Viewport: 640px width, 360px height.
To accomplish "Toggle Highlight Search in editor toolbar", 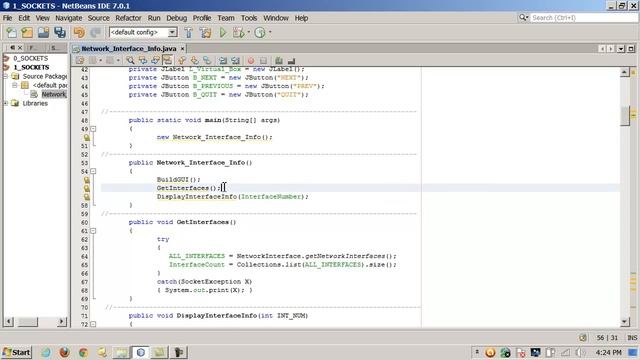I will 167,60.
